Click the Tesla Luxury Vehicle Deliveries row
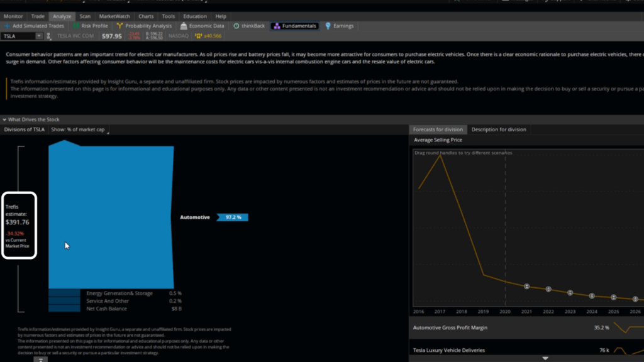644x362 pixels. tap(526, 350)
